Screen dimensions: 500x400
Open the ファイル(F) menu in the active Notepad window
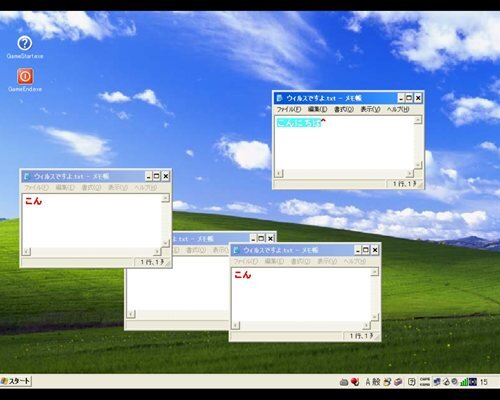coord(289,109)
